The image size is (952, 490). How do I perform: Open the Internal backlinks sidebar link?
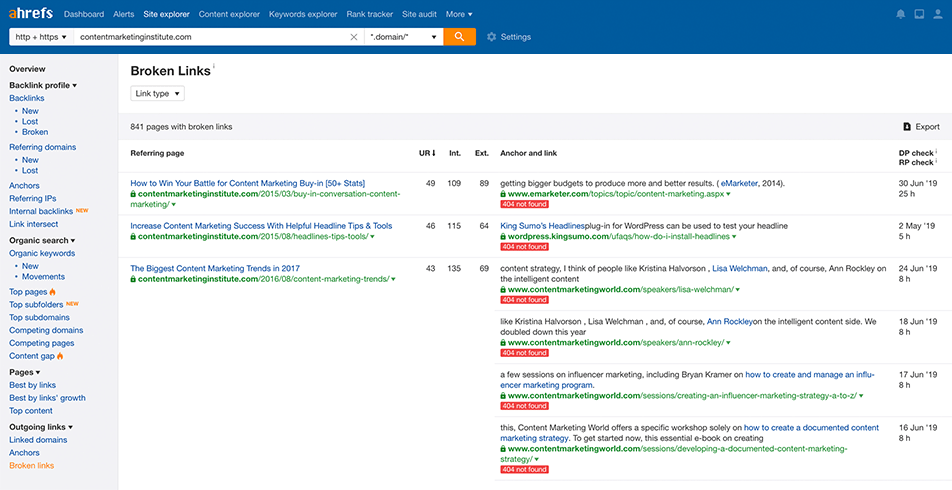41,211
